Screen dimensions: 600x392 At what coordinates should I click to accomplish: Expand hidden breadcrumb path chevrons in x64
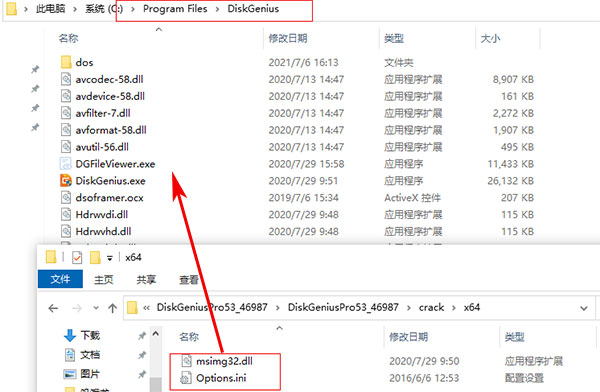pyautogui.click(x=146, y=308)
